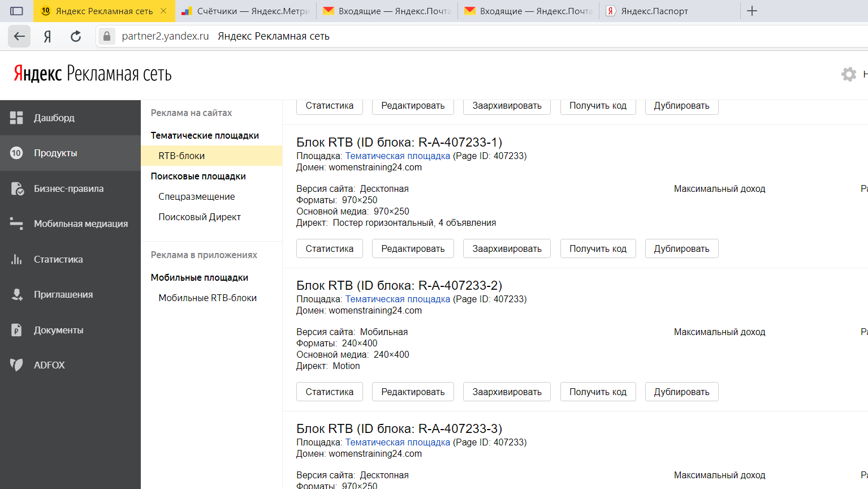Image resolution: width=868 pixels, height=489 pixels.
Task: Click the Business rules document icon
Action: (x=17, y=188)
